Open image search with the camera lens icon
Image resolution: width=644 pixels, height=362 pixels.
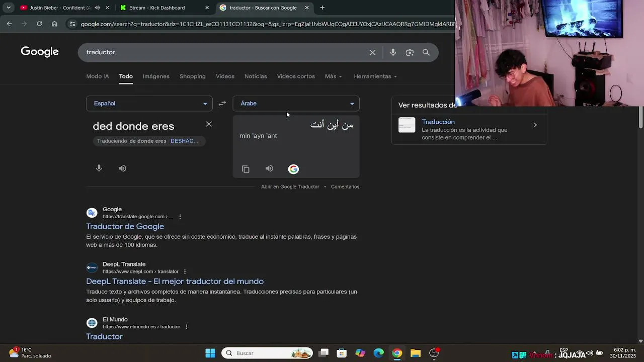410,52
